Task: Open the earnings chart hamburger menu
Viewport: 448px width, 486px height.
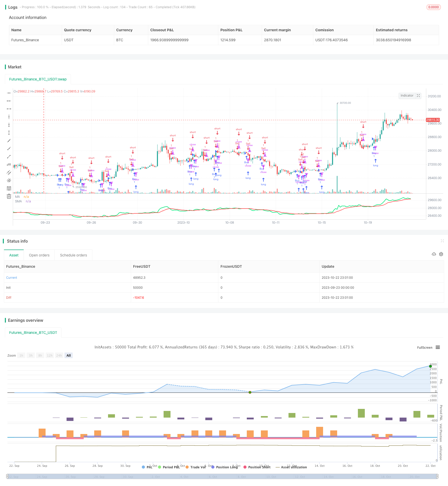Action: click(438, 347)
